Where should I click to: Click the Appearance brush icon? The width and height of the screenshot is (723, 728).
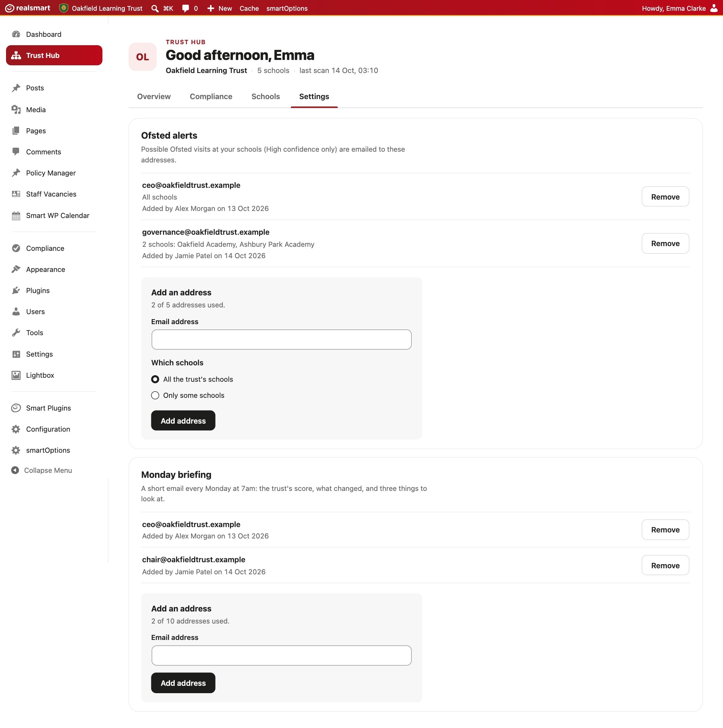click(16, 270)
